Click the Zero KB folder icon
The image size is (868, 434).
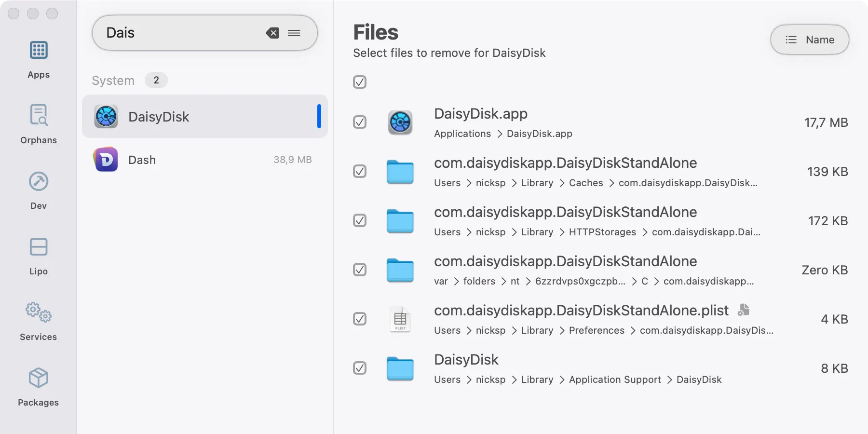[x=400, y=270]
